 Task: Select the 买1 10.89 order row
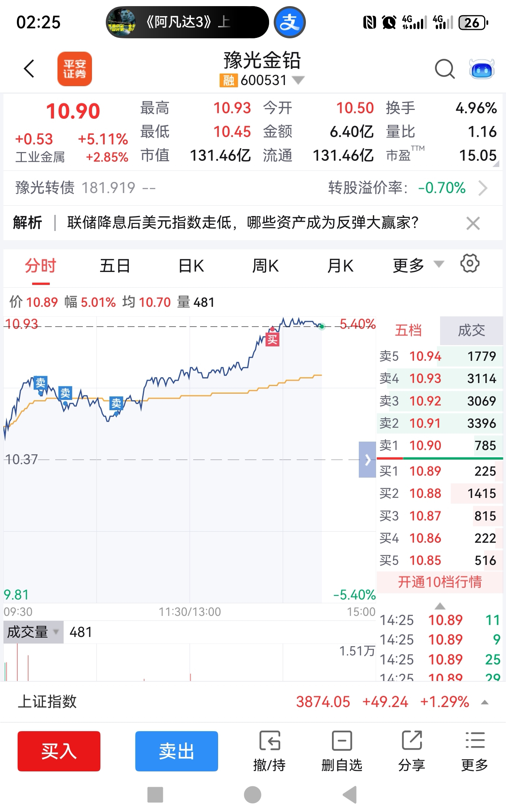tap(440, 471)
